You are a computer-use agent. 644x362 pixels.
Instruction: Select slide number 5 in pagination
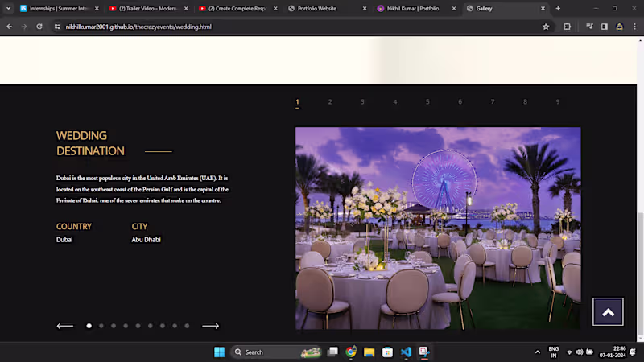coord(427,102)
